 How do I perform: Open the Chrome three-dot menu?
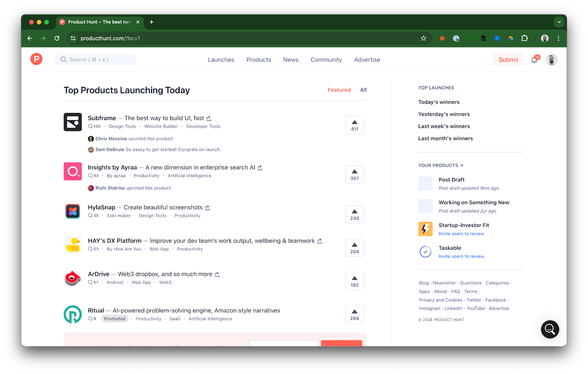click(558, 38)
